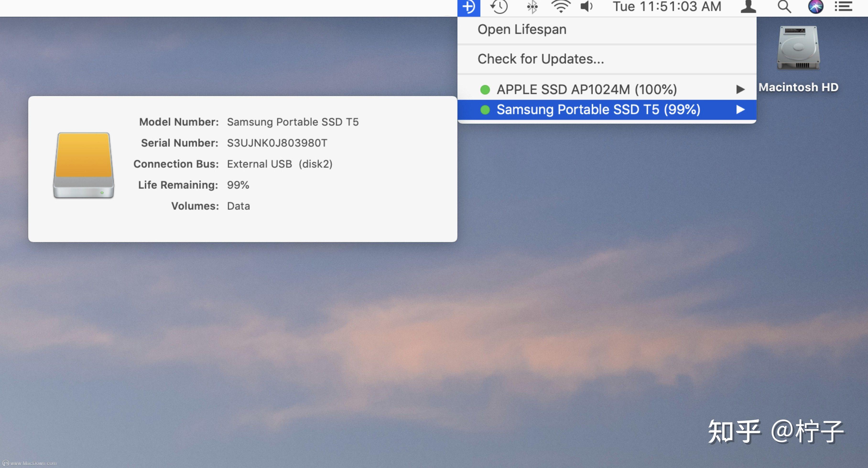This screenshot has height=468, width=868.
Task: Click the green health dot beside APPLE SSD AP1024M
Action: tap(485, 89)
